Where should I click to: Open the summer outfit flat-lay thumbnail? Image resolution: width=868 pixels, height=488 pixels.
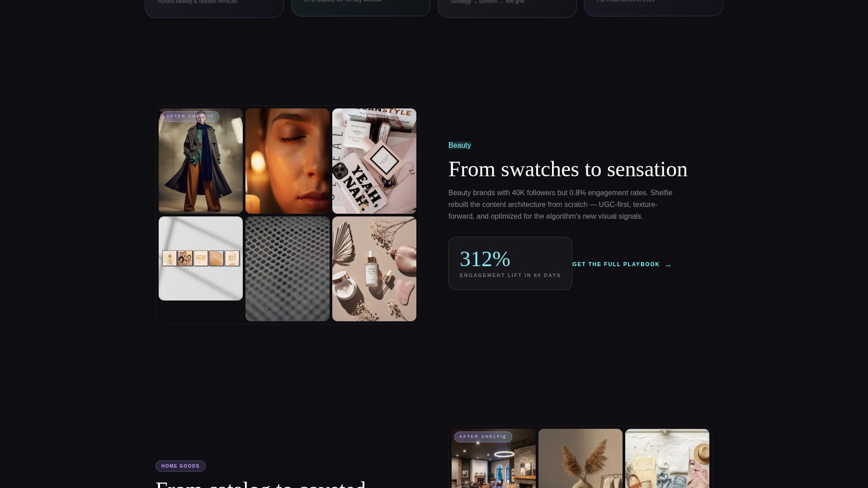coord(667,458)
